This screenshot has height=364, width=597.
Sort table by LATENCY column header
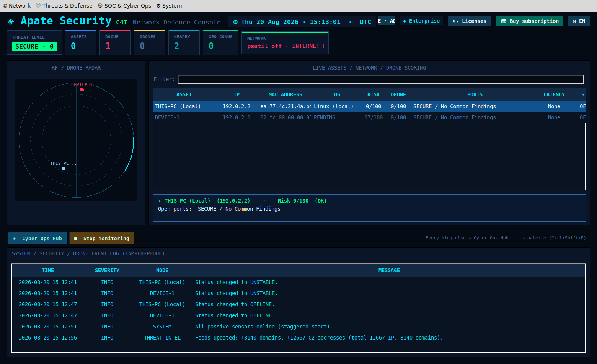point(554,94)
